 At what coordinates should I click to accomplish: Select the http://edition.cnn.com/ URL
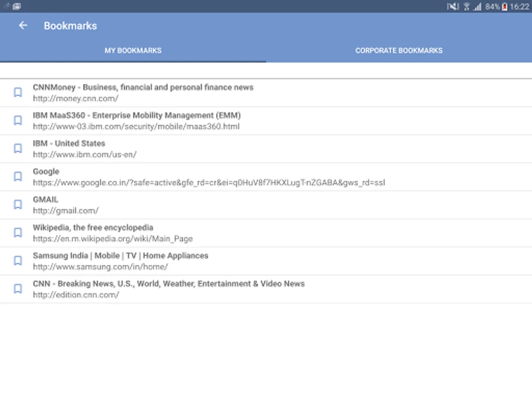point(76,295)
